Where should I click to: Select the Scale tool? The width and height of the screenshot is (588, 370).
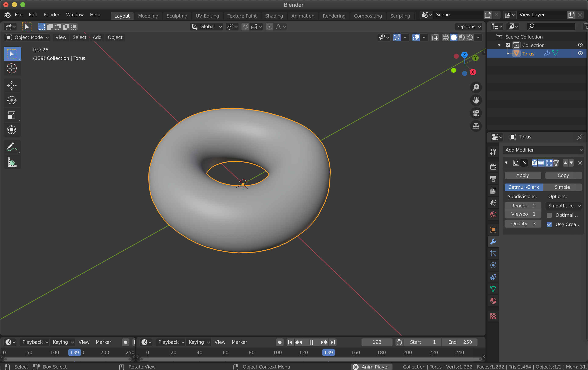(11, 115)
